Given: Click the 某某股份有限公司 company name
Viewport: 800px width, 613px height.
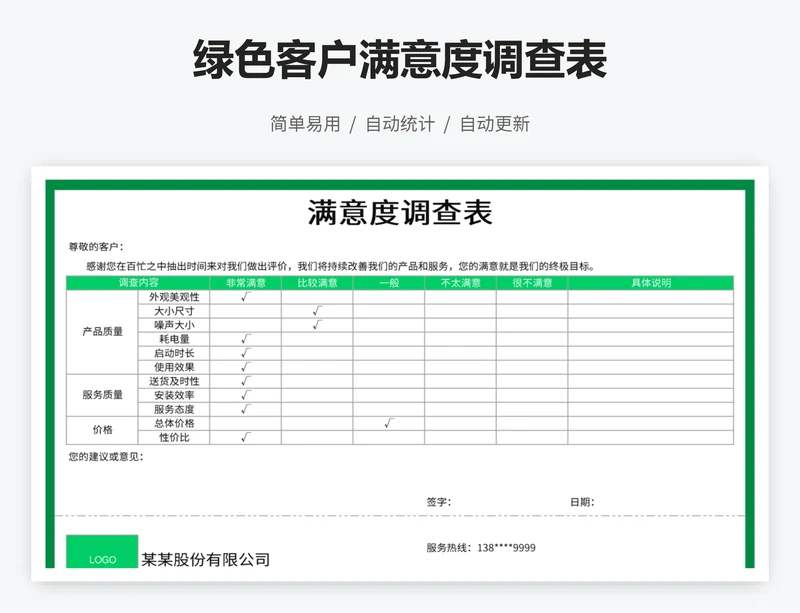Looking at the screenshot, I should (x=205, y=560).
